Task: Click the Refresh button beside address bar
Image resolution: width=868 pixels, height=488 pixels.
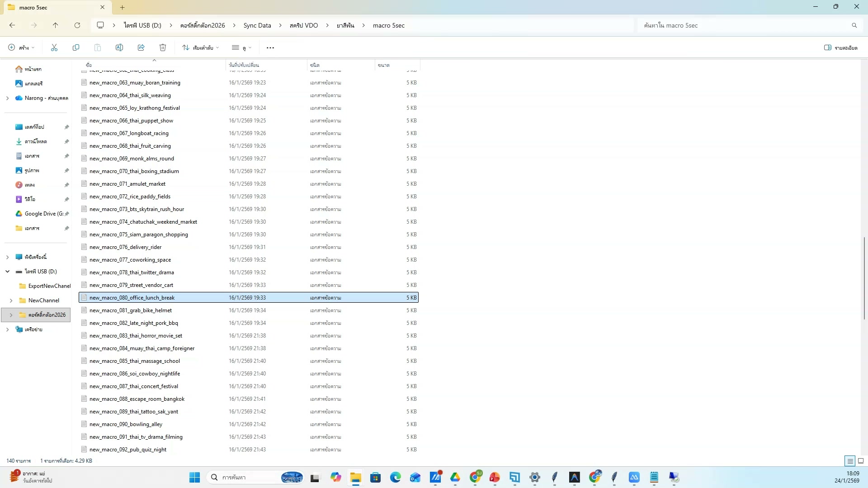Action: click(x=77, y=25)
